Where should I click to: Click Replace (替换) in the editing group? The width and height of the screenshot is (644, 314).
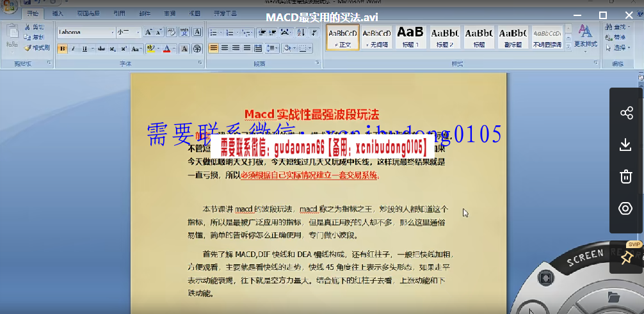[x=616, y=37]
